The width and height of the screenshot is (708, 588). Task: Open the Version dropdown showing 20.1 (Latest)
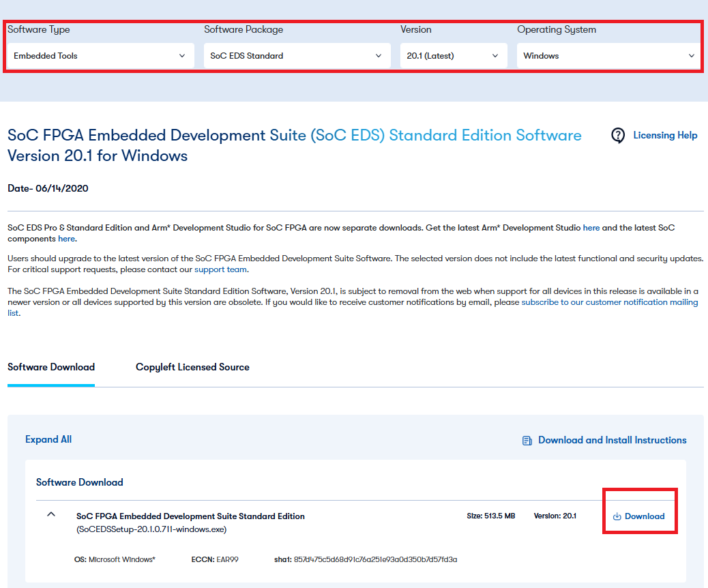coord(453,56)
